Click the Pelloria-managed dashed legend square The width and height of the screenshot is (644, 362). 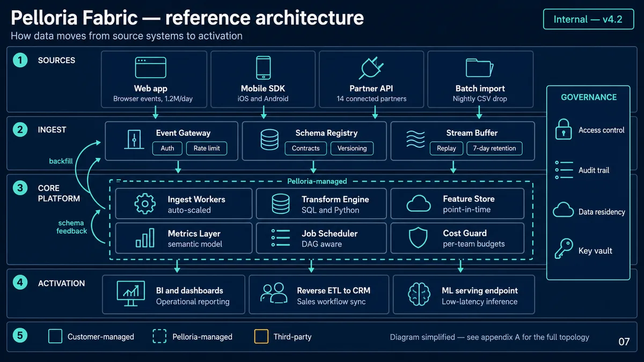click(x=160, y=336)
